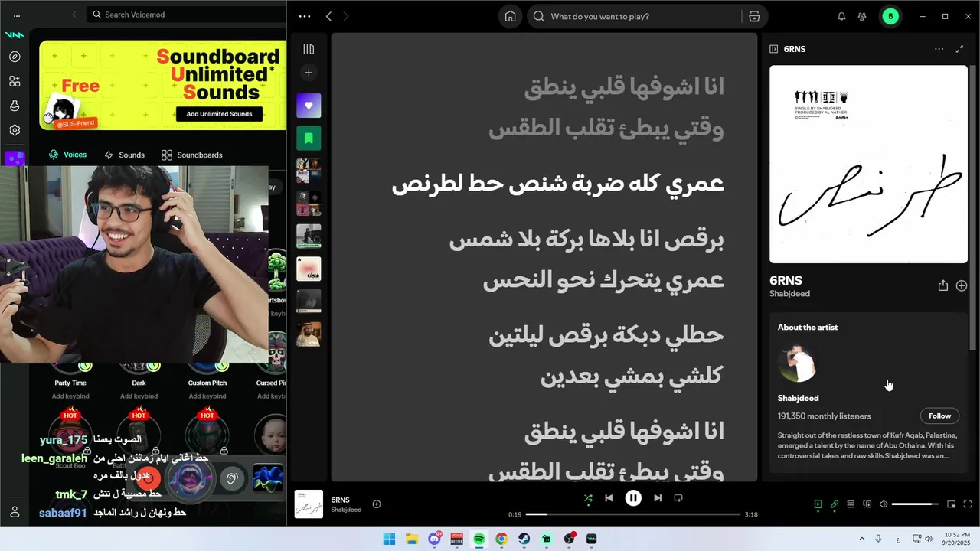Open Spotify notifications bell
Screen dimensions: 980x551
841,16
